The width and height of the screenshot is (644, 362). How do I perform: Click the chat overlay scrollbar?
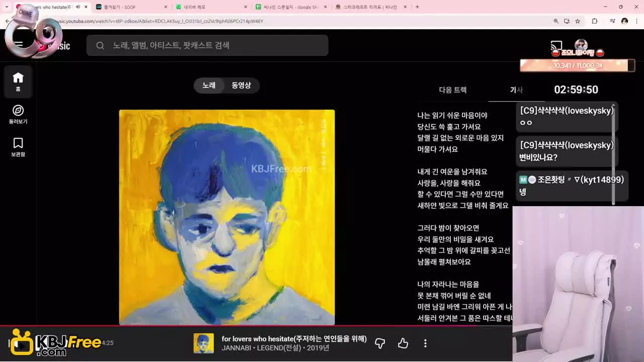[613, 154]
